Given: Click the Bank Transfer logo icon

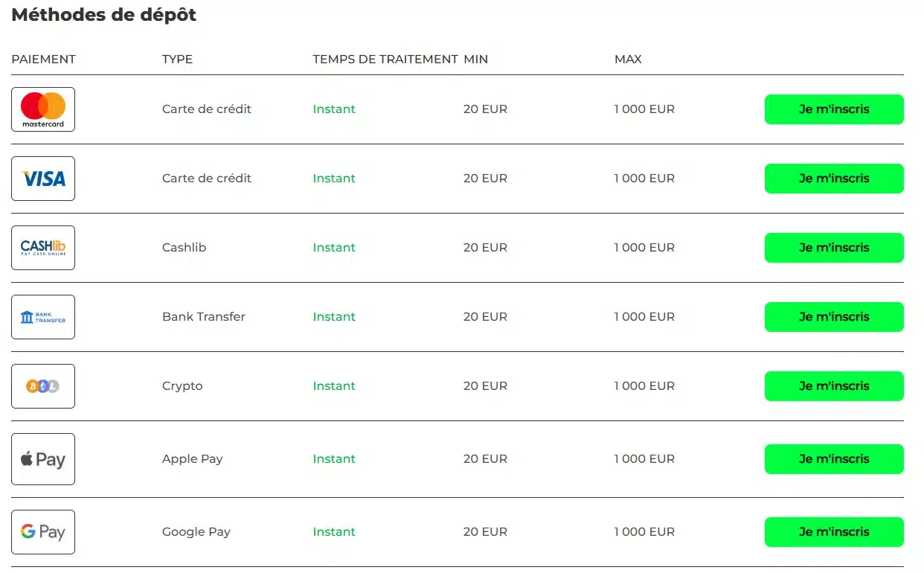Looking at the screenshot, I should point(43,317).
